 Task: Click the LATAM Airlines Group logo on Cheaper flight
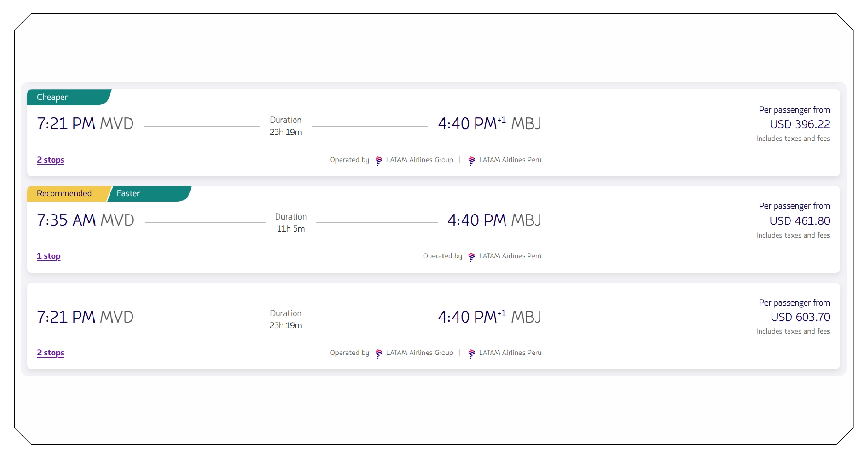[x=379, y=160]
